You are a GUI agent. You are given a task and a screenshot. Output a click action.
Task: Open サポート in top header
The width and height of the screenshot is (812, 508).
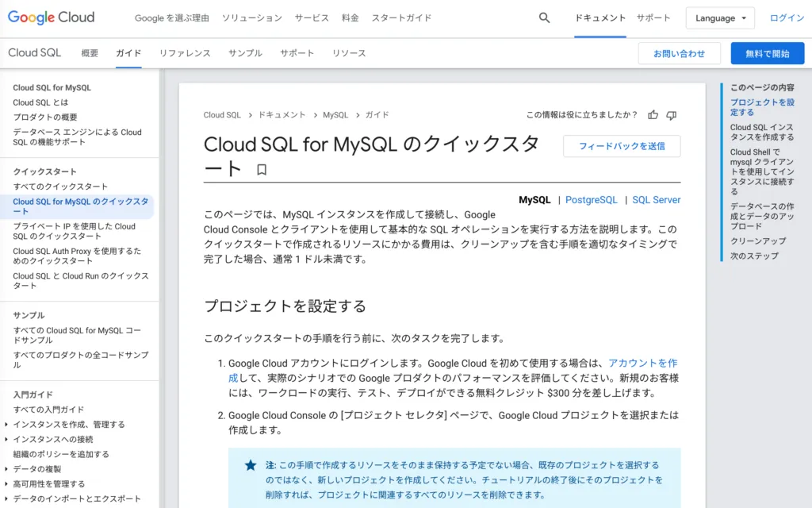click(653, 17)
